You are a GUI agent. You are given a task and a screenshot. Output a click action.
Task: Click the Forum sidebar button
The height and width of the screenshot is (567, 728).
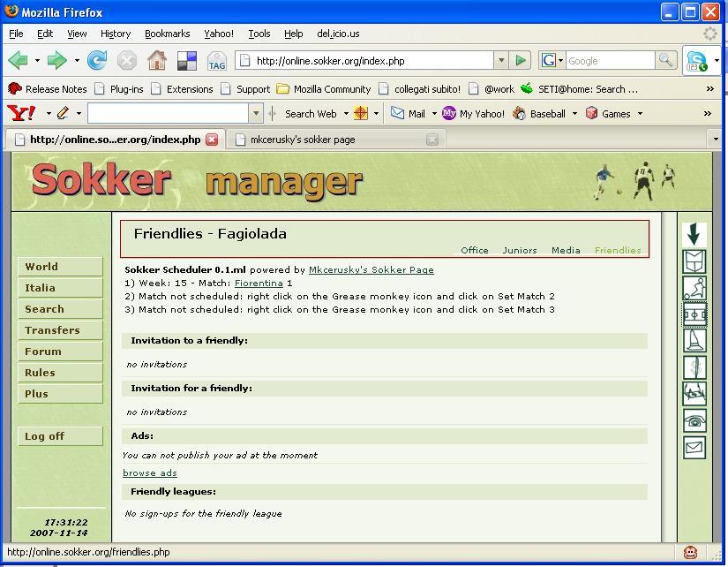(60, 352)
